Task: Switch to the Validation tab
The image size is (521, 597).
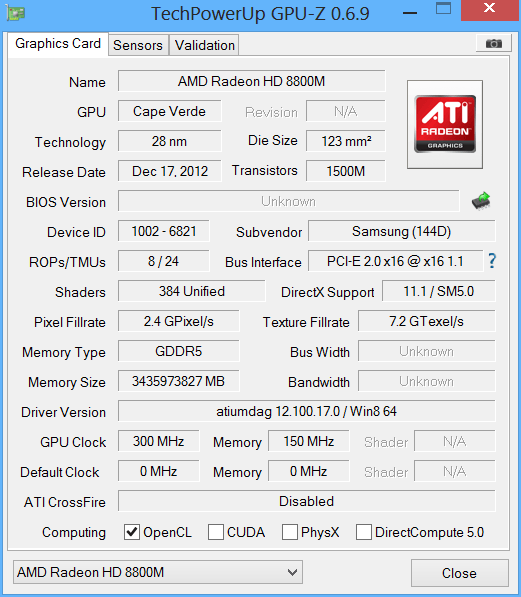Action: pos(205,45)
